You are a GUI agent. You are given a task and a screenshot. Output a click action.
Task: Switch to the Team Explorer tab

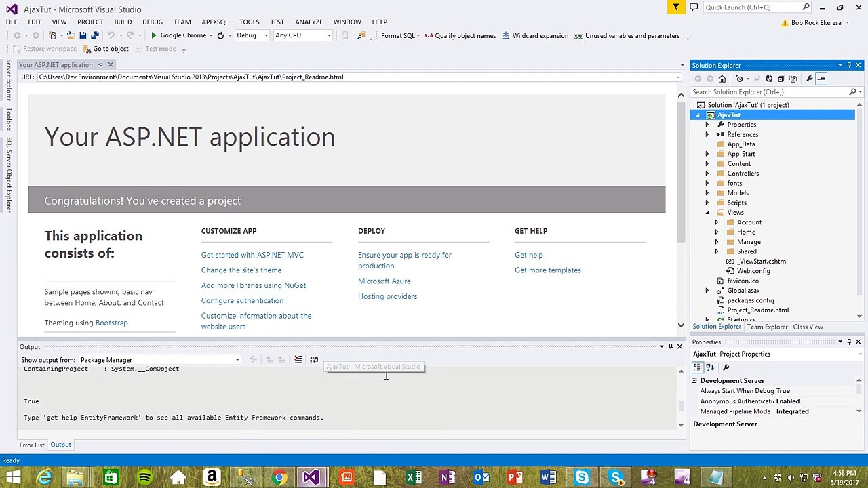tap(767, 327)
